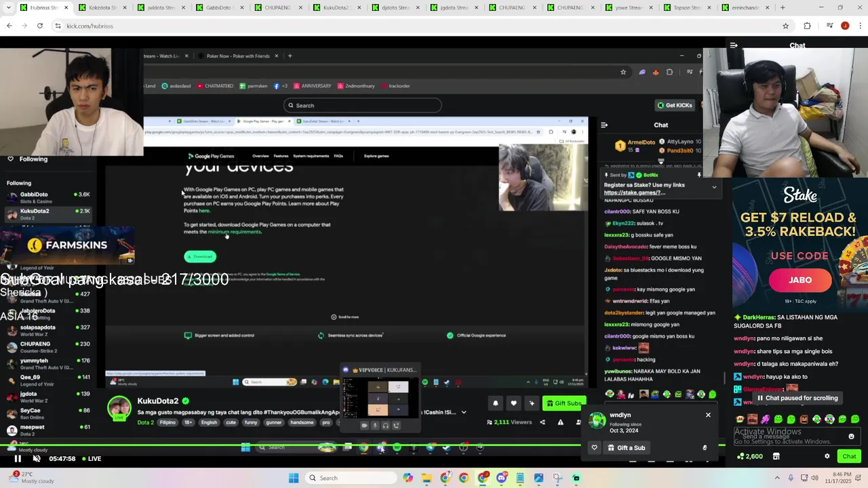Viewport: 868px width, 488px height.
Task: Expand the chat leaderboard handle
Action: point(660,161)
